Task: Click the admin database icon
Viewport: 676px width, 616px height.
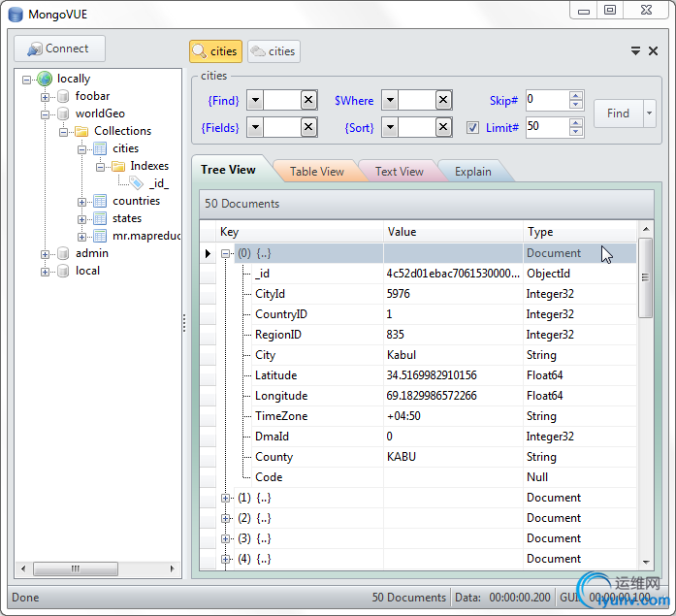Action: (63, 253)
